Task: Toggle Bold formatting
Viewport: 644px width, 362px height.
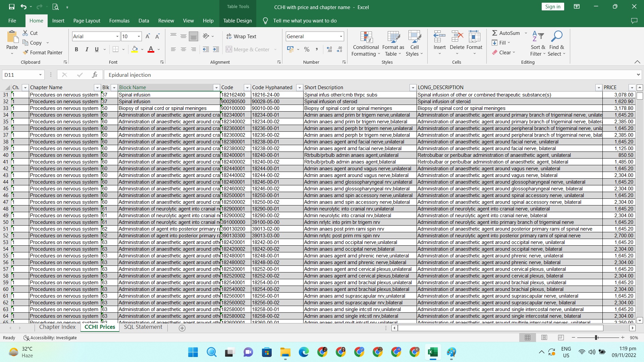Action: coord(76,49)
